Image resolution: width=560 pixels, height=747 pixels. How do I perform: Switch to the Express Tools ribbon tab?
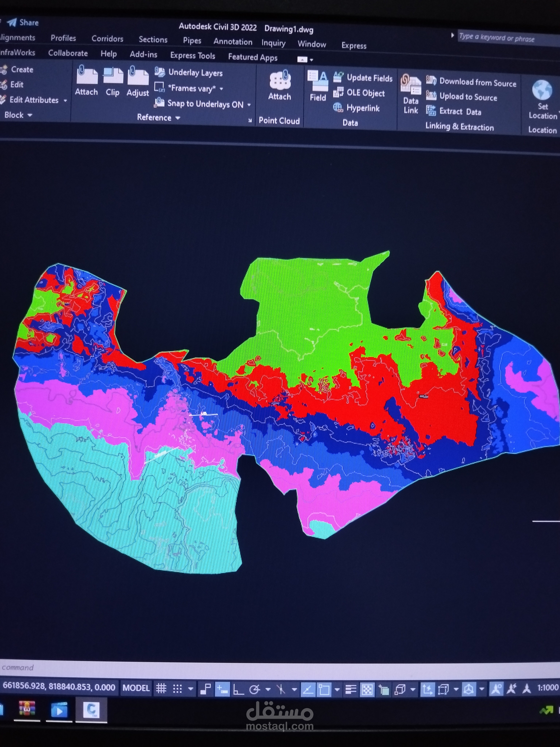[x=192, y=56]
